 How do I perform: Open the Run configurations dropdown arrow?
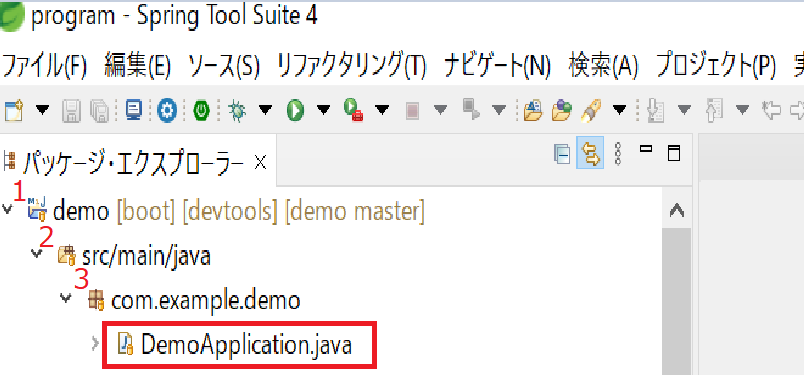[x=324, y=110]
